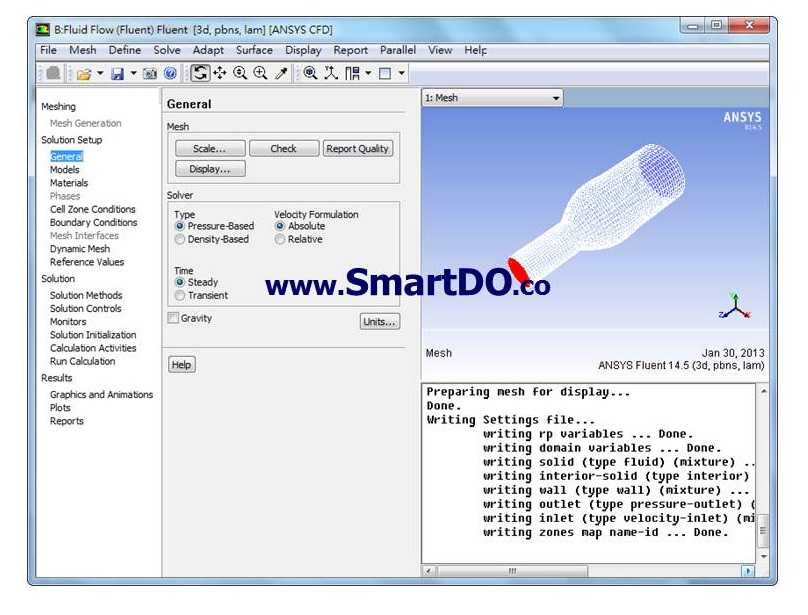Select the Pan view tool
The image size is (808, 615).
(220, 73)
